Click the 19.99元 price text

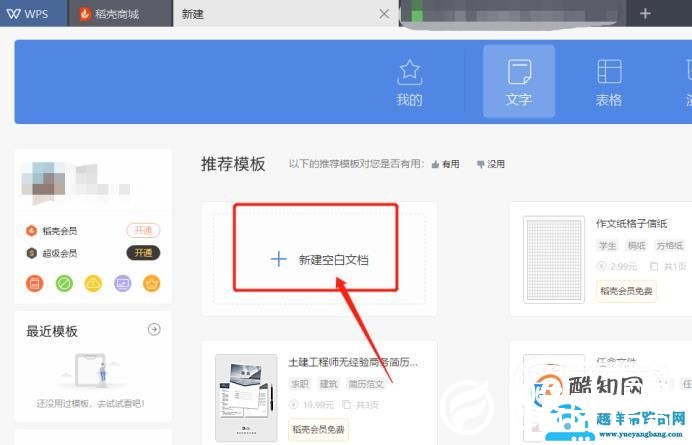click(x=318, y=405)
